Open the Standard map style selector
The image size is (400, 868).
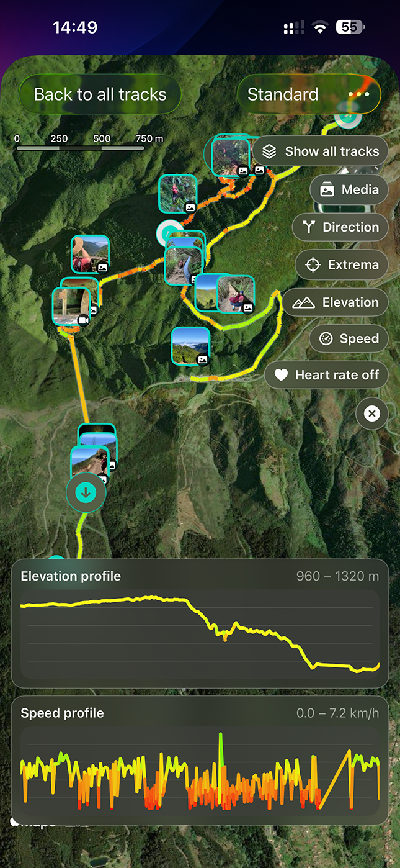coord(283,94)
